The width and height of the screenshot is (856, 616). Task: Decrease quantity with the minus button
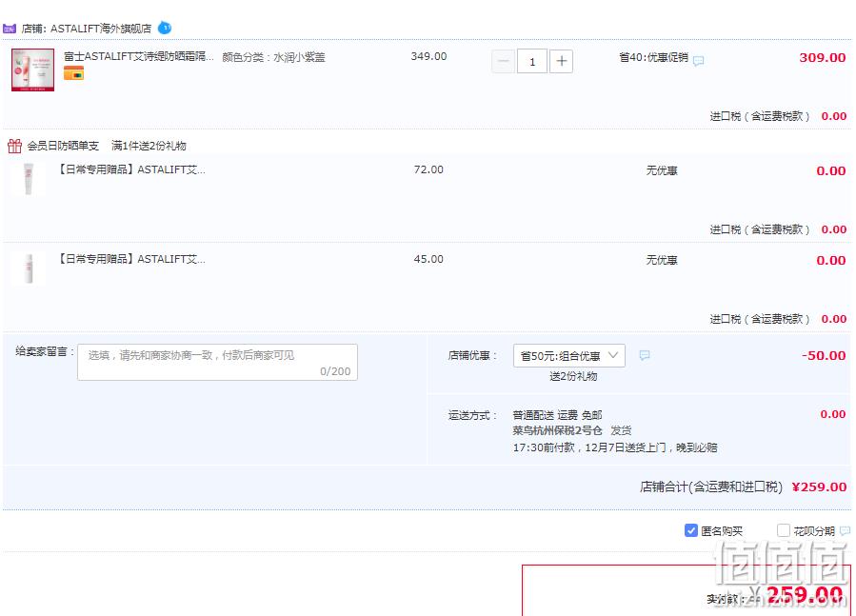point(504,61)
